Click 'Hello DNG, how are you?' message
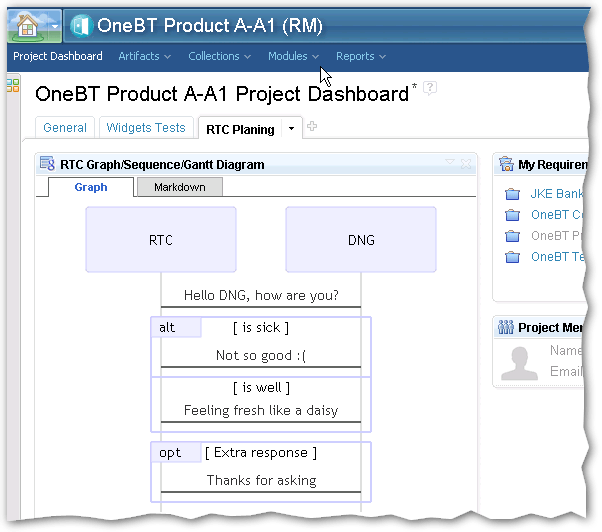The width and height of the screenshot is (602, 532). tap(261, 295)
